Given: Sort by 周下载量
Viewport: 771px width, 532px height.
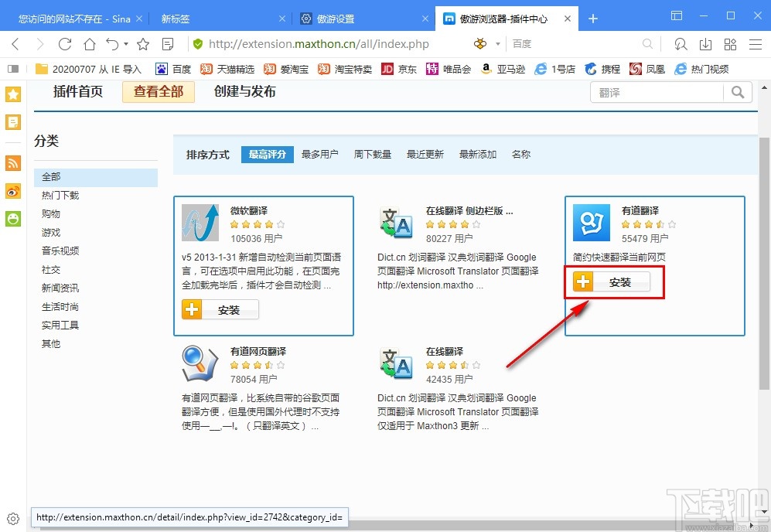Looking at the screenshot, I should pyautogui.click(x=372, y=155).
